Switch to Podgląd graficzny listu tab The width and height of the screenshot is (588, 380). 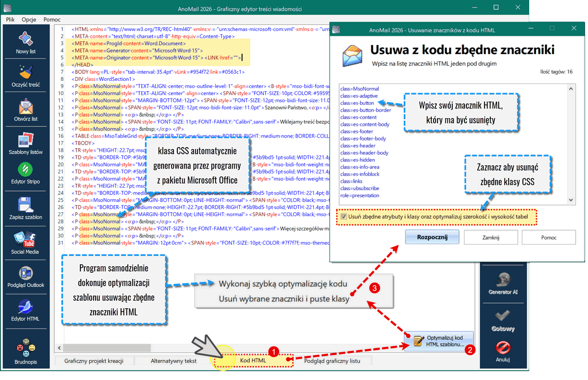[332, 361]
